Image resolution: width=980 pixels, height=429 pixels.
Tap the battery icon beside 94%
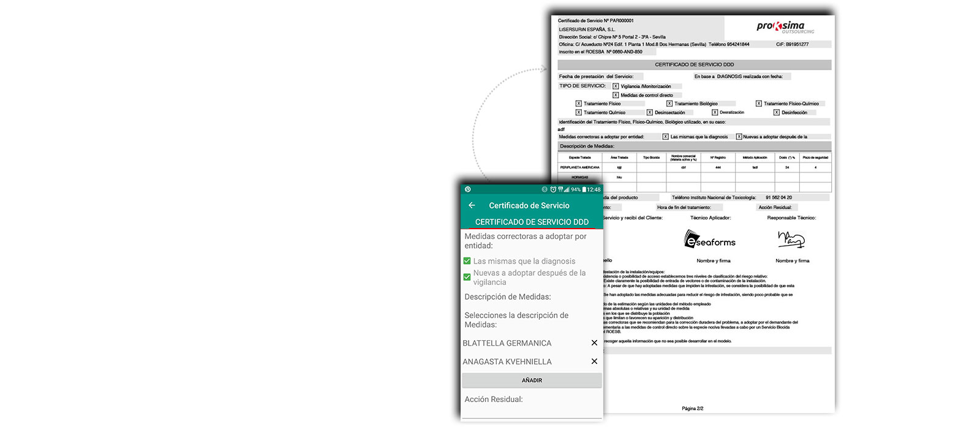[x=584, y=189]
